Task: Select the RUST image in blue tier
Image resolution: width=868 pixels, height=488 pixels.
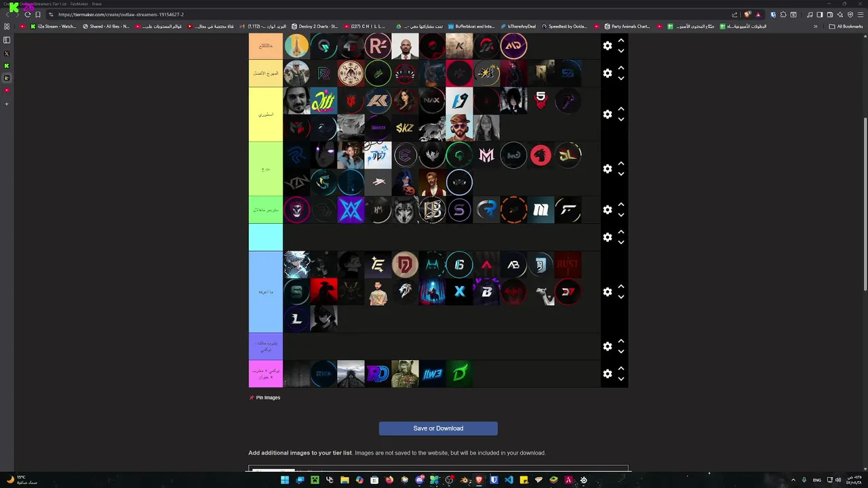Action: coord(568,264)
